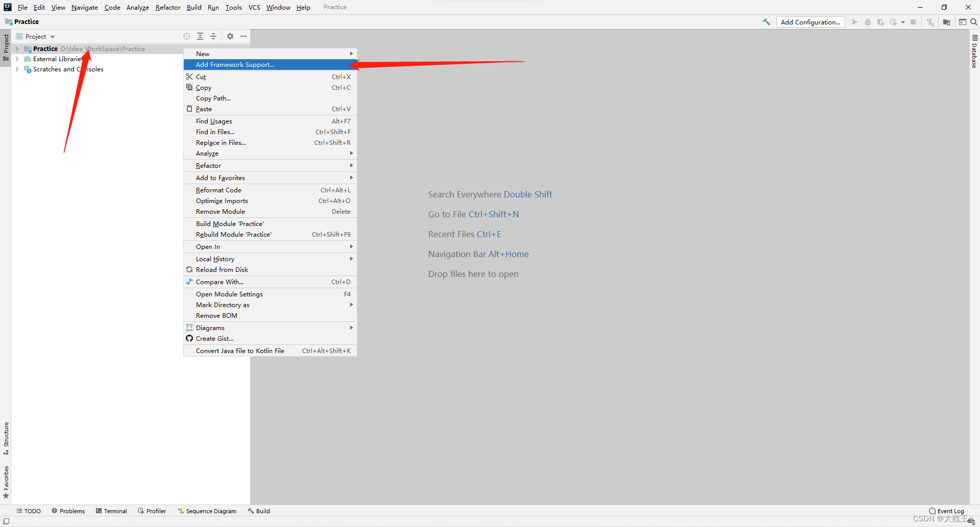Open the Structure side tab
The width and height of the screenshot is (980, 527).
[x=6, y=439]
